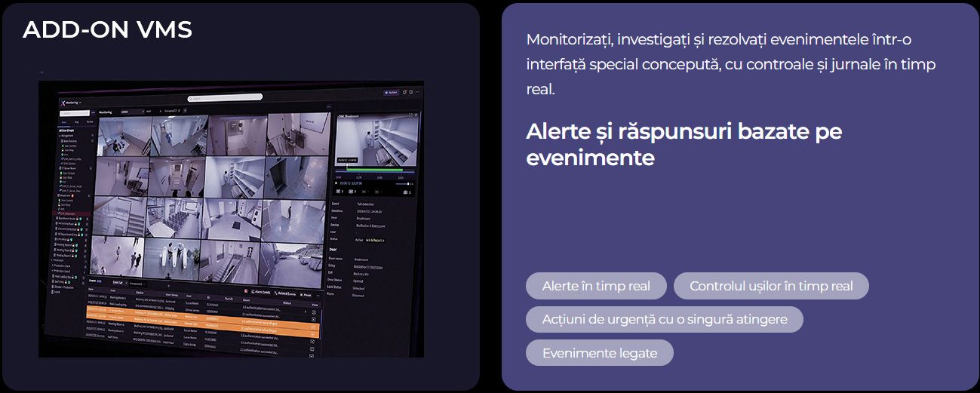Pause the live event log
Image resolution: width=980 pixels, height=393 pixels.
[x=306, y=294]
